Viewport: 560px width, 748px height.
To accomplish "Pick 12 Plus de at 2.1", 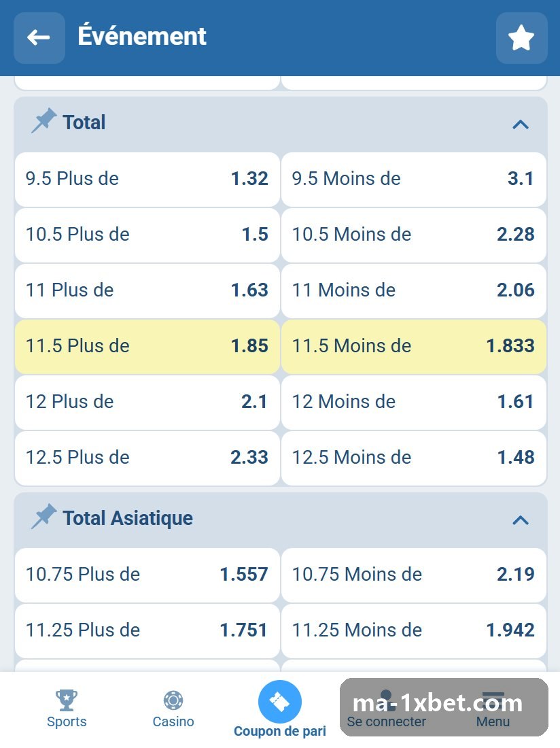I will pyautogui.click(x=147, y=402).
